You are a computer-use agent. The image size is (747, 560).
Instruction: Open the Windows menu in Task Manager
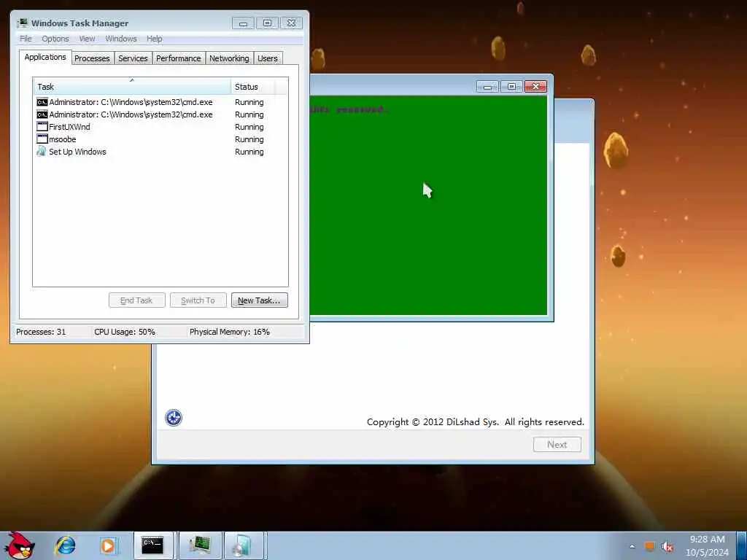[x=121, y=39]
